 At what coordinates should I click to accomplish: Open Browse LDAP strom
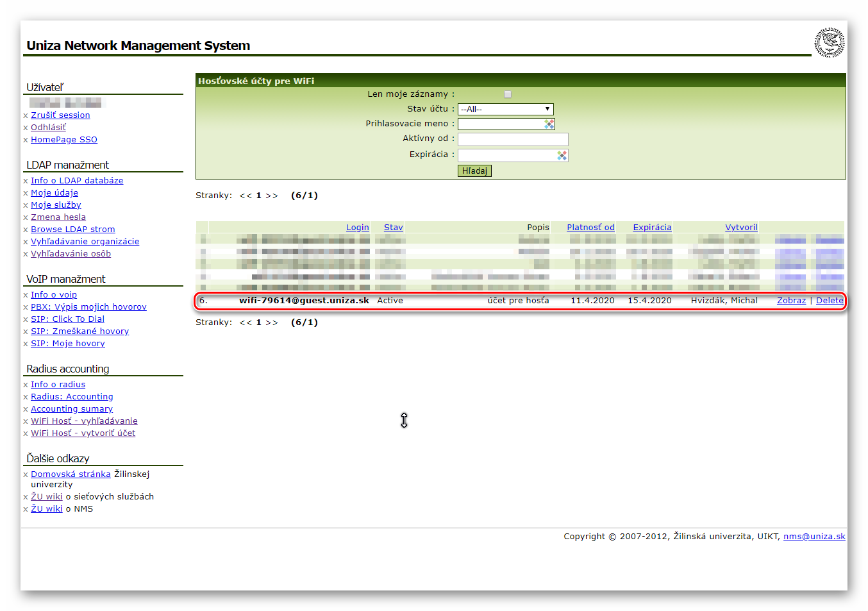click(73, 230)
